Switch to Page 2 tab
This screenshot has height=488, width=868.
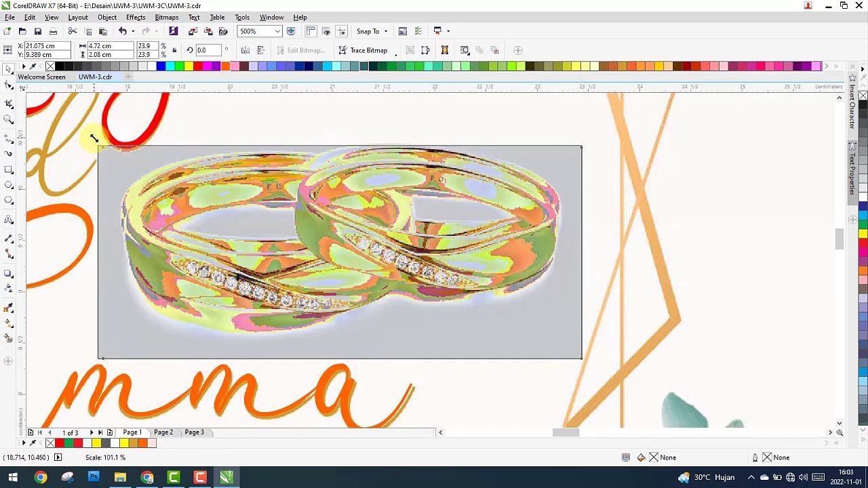pos(163,432)
